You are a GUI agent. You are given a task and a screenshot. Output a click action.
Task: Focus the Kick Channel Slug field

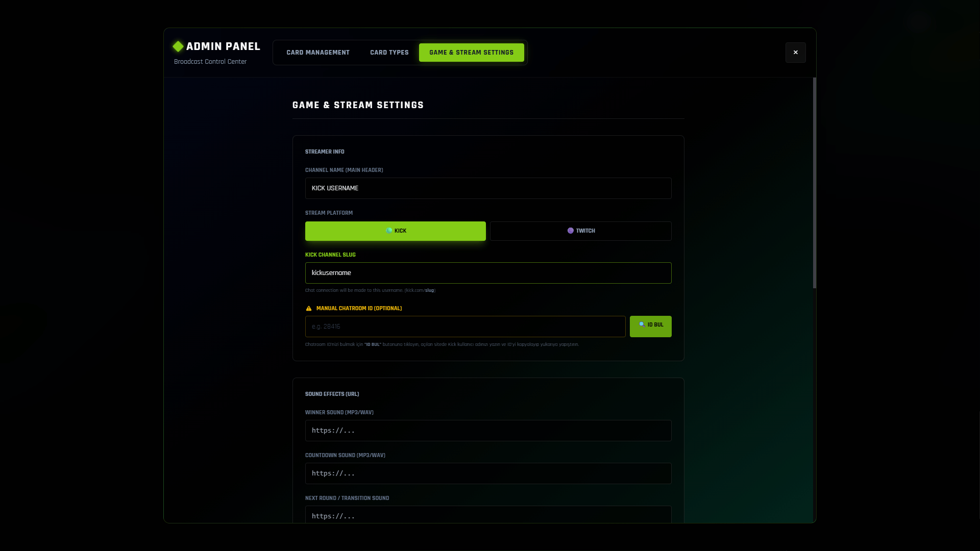pyautogui.click(x=488, y=273)
